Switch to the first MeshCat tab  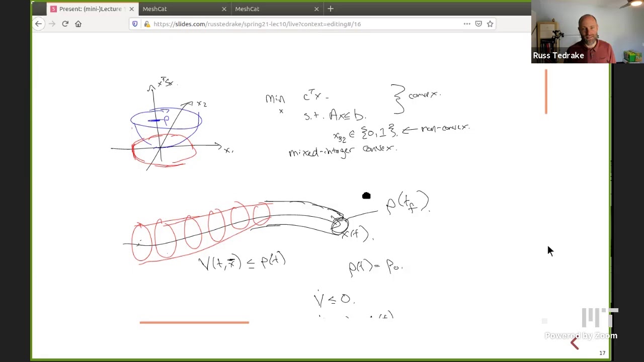click(x=184, y=9)
